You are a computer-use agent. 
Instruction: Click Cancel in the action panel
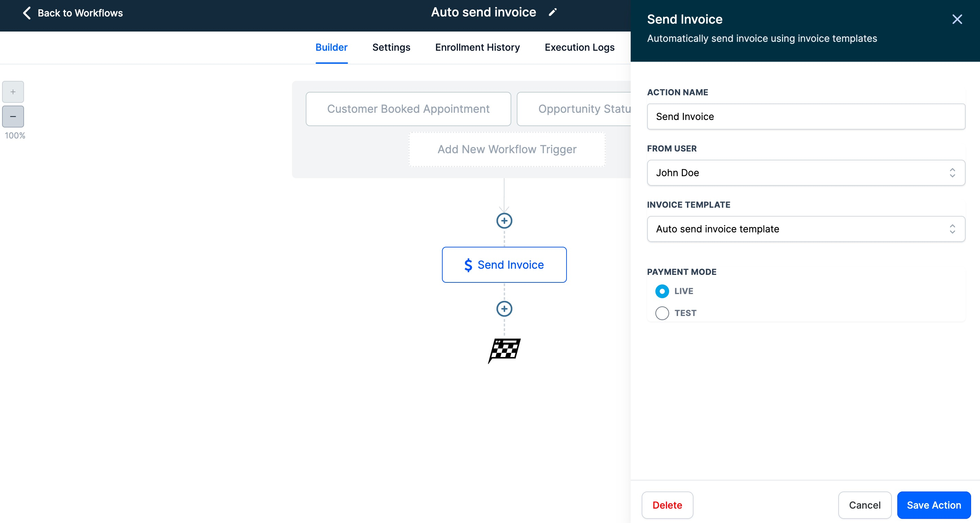864,505
